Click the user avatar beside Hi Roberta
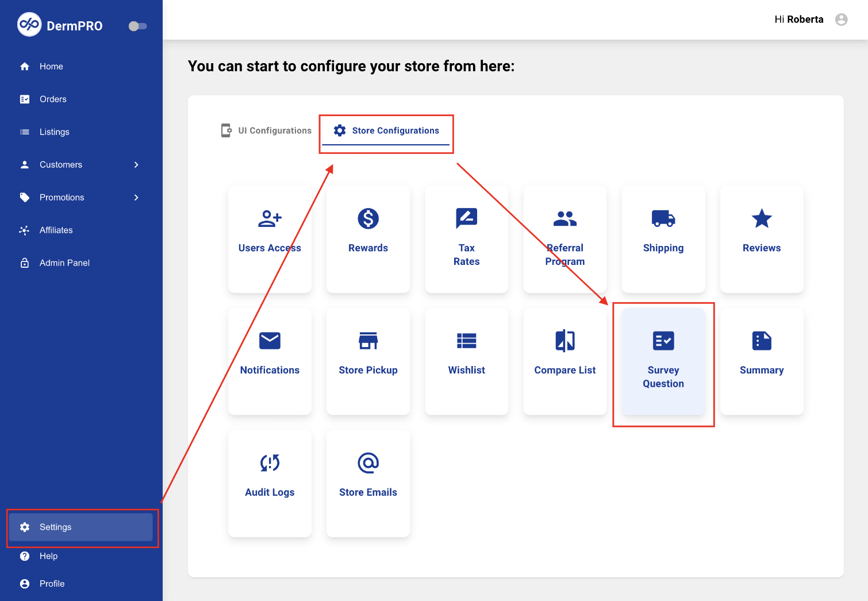 pos(842,20)
